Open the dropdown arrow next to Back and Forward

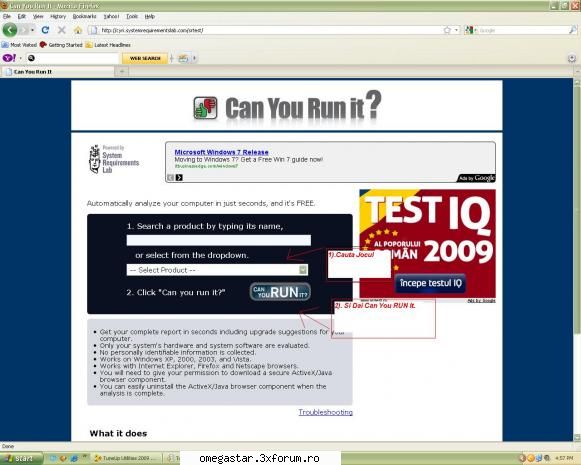pos(32,30)
